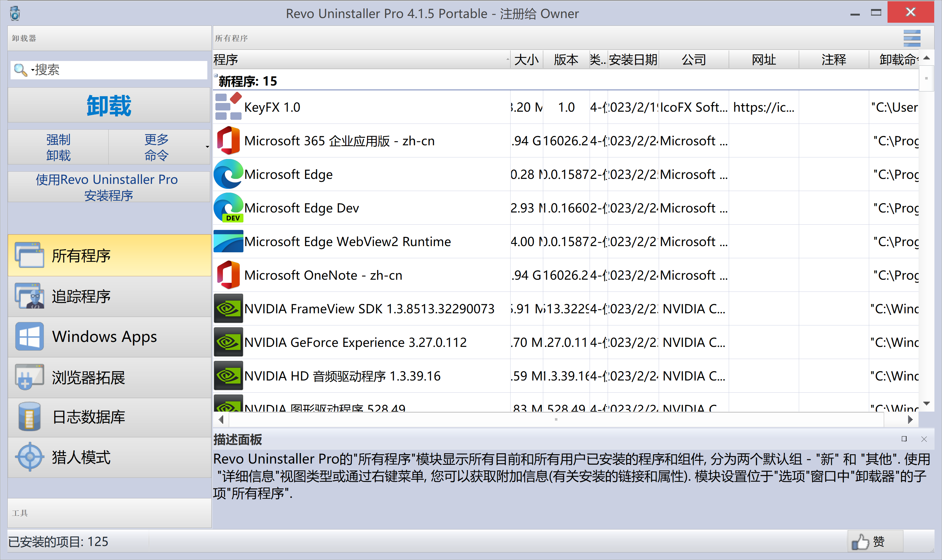Image resolution: width=942 pixels, height=560 pixels.
Task: Click the Microsoft Edge browser icon
Action: click(x=228, y=174)
